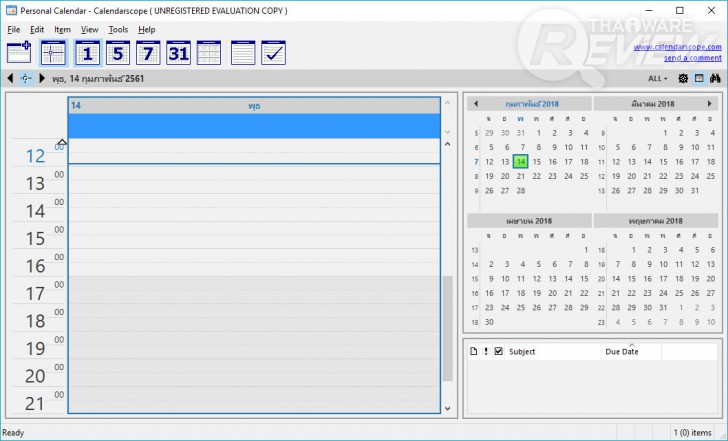Screen dimensions: 728x441
Task: Go to previous month in mini calendar
Action: pos(475,104)
